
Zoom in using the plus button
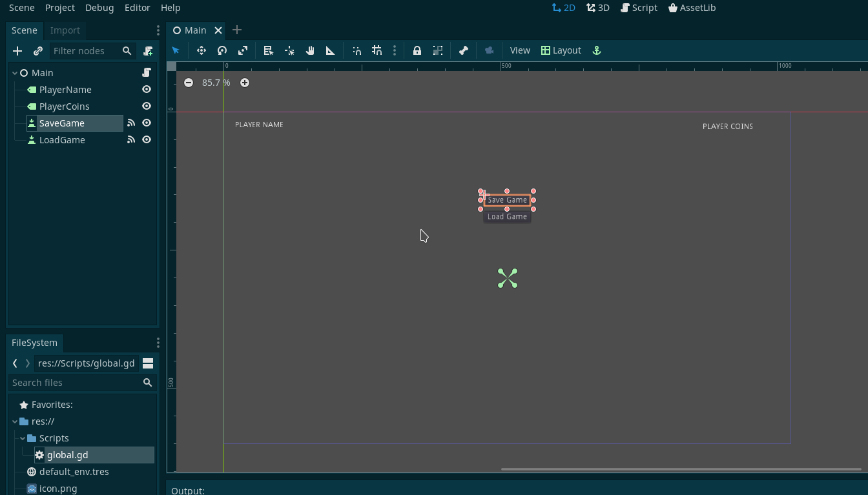(x=245, y=83)
